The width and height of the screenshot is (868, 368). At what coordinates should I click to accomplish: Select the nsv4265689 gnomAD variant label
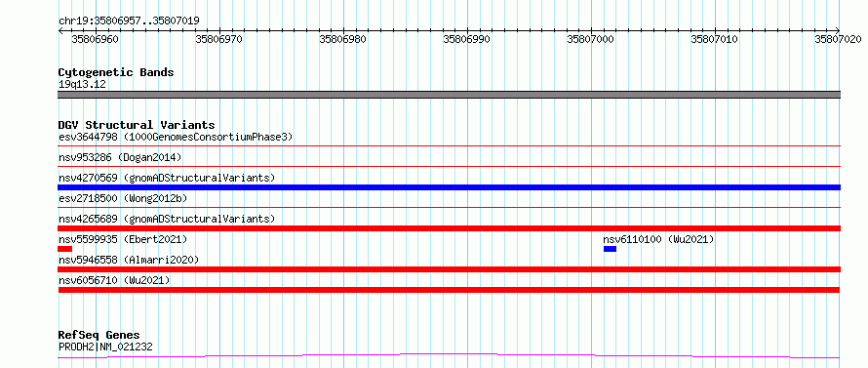tap(167, 219)
